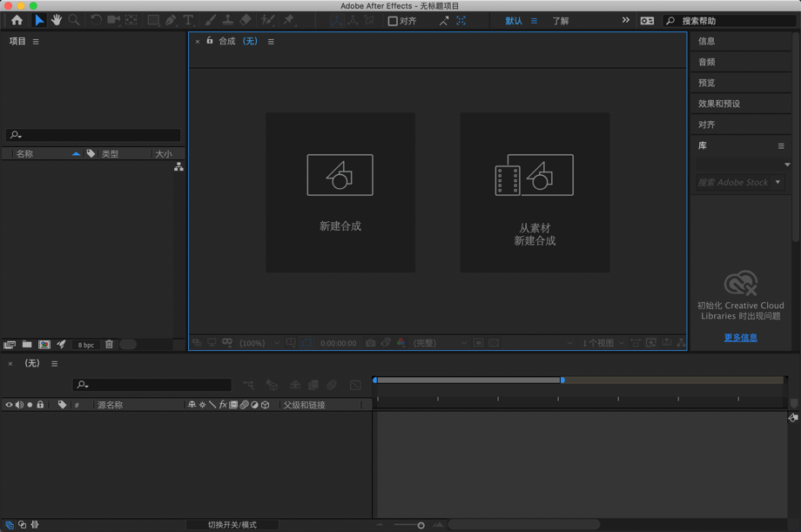
Task: Enable the 对齐 snapping checkbox
Action: click(x=393, y=21)
